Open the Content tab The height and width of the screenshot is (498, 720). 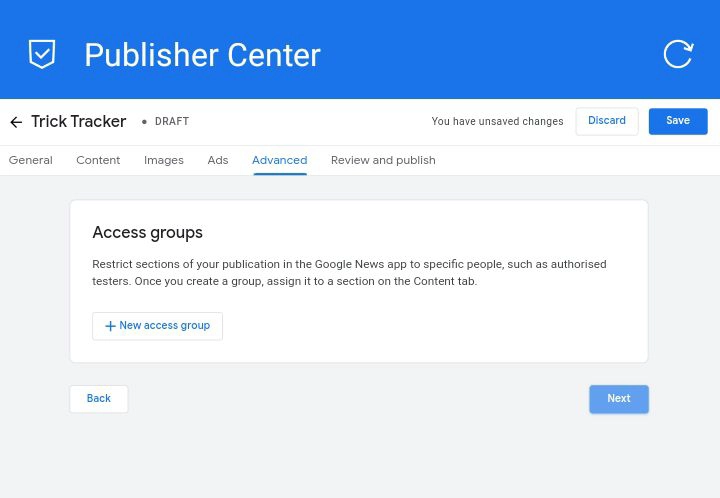pos(98,160)
